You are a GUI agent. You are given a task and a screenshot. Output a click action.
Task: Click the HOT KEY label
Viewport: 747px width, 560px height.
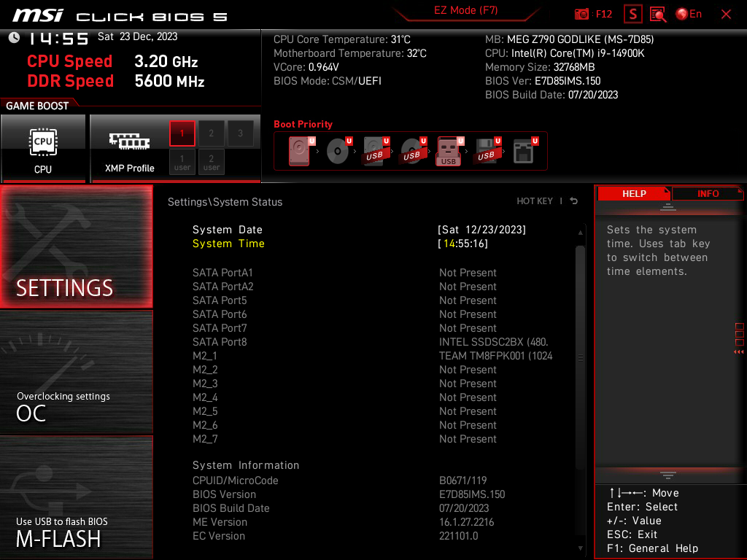[x=535, y=201]
